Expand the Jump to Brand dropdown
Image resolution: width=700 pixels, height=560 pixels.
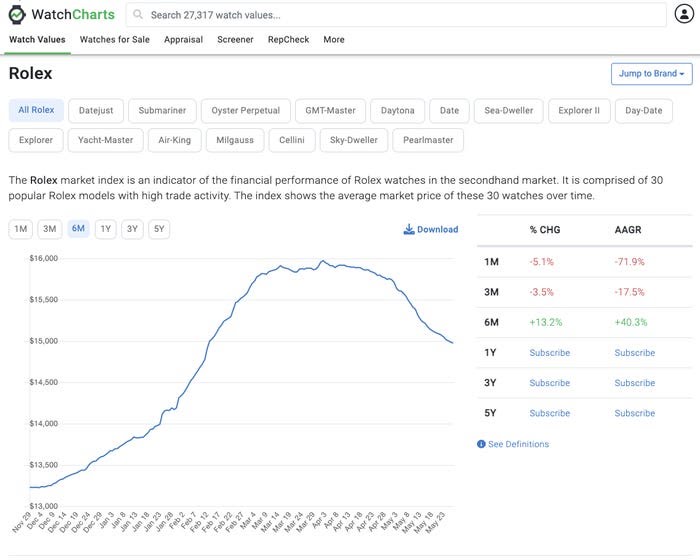coord(651,74)
